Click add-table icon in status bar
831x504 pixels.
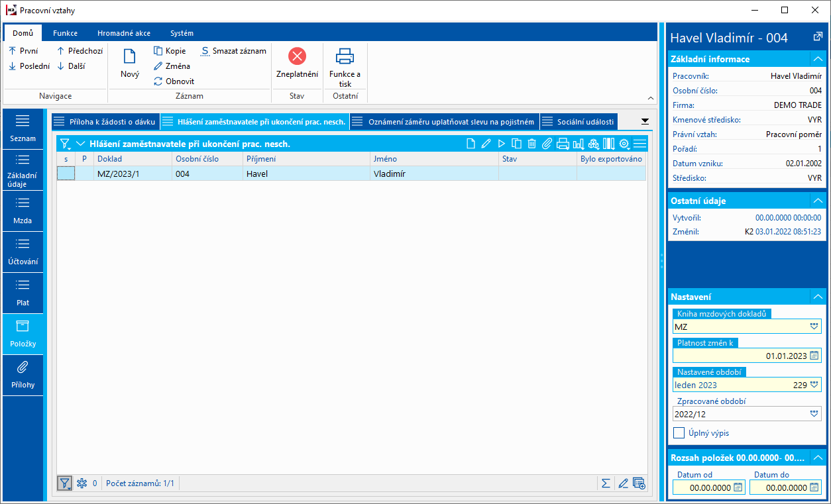coord(639,483)
